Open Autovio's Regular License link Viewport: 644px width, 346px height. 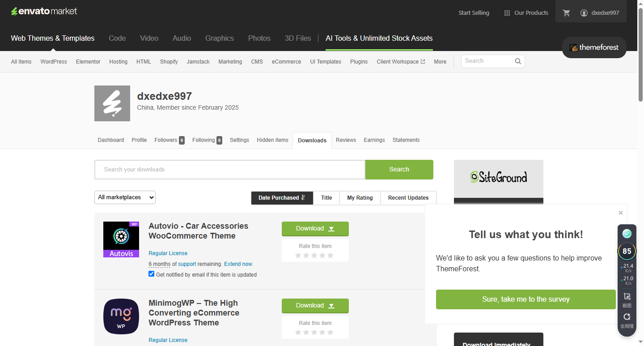tap(168, 253)
